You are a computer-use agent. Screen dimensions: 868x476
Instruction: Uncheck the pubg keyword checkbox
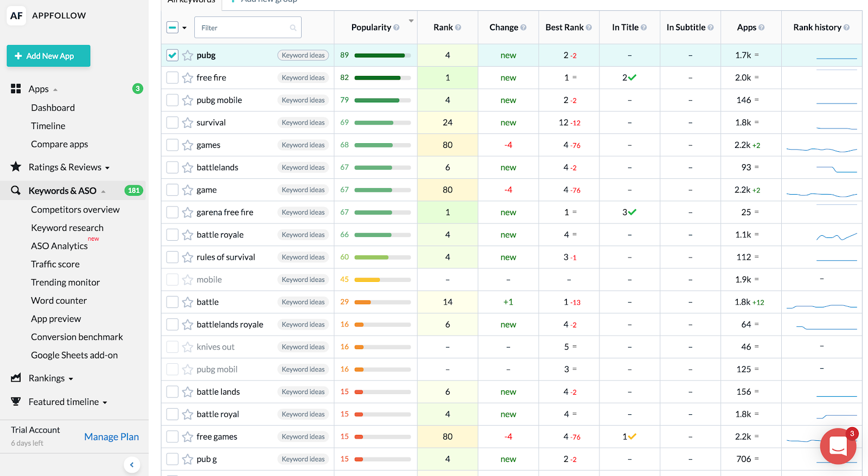coord(173,55)
